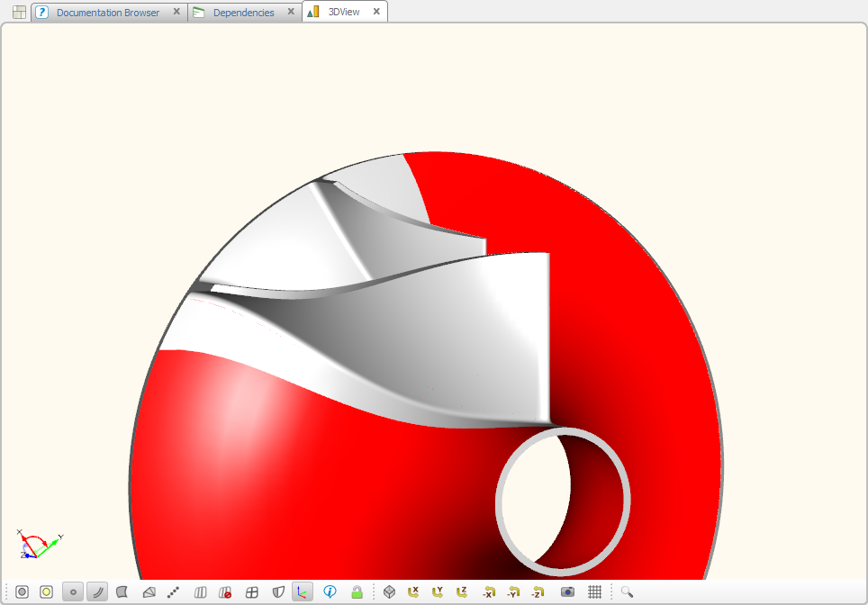This screenshot has width=868, height=605.
Task: Click the isolines icon with red stop mark
Action: tap(225, 591)
